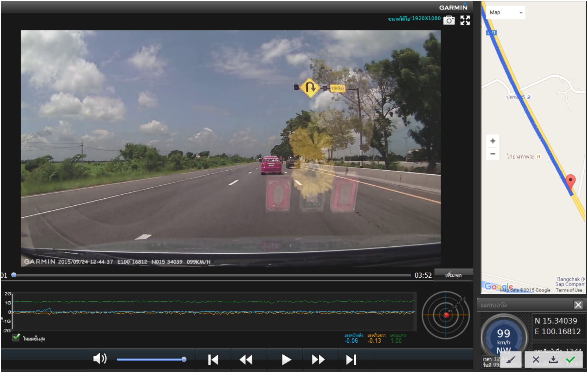
Task: Capture a snapshot with the camera icon
Action: [x=449, y=20]
